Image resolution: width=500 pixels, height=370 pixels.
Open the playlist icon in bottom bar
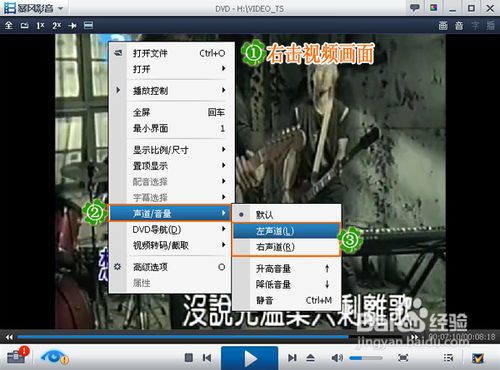point(448,358)
